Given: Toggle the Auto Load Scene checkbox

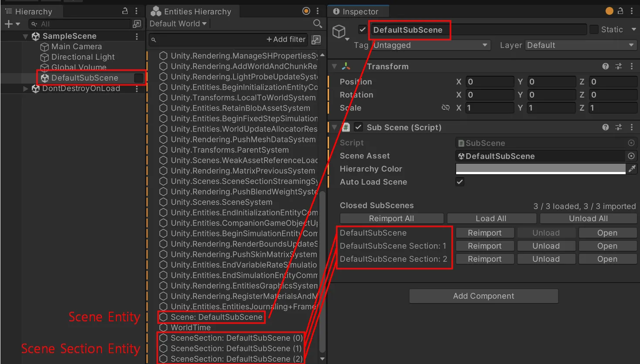Looking at the screenshot, I should click(460, 182).
